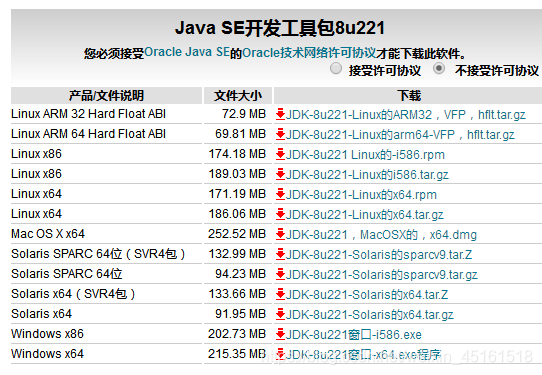Click the 189.03 MB file size
The height and width of the screenshot is (375, 542).
(x=237, y=174)
